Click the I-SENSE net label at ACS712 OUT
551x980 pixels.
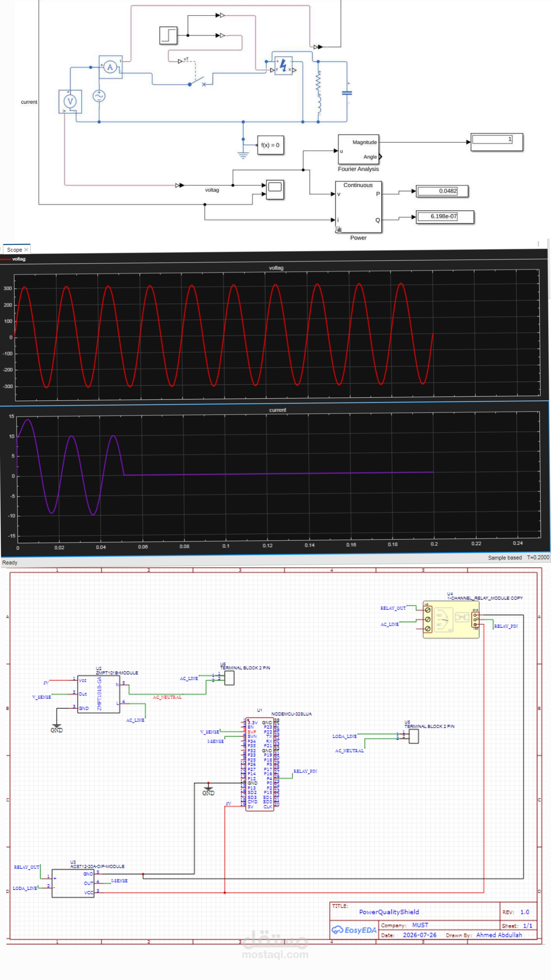point(119,881)
